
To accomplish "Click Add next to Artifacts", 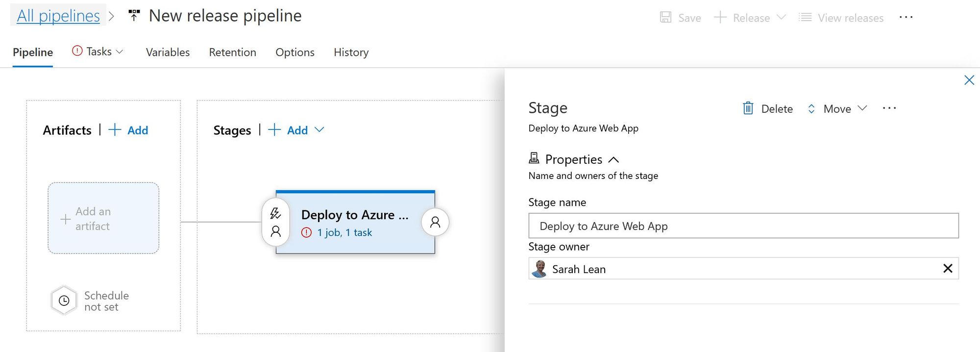I will (x=138, y=130).
